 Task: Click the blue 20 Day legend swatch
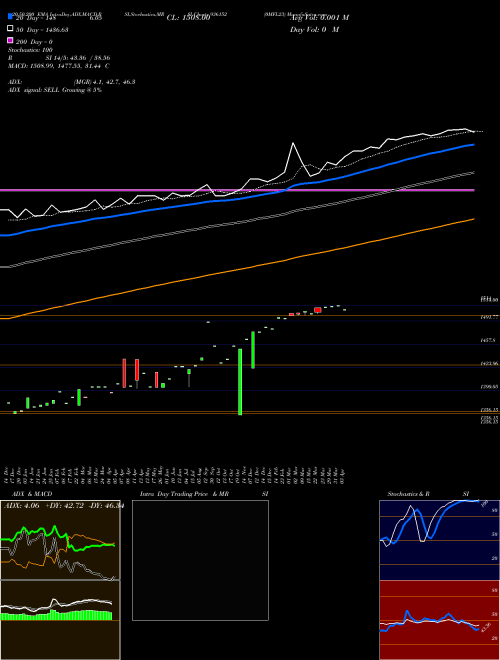(x=10, y=18)
